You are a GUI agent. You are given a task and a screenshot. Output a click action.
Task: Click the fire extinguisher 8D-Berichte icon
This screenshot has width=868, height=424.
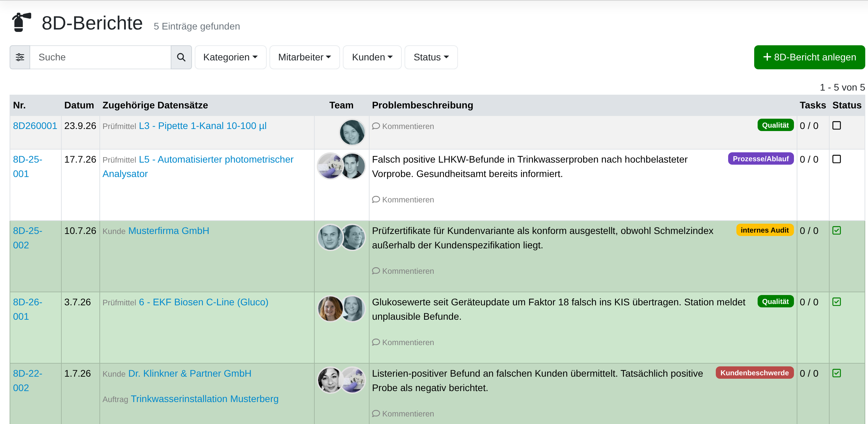point(21,23)
